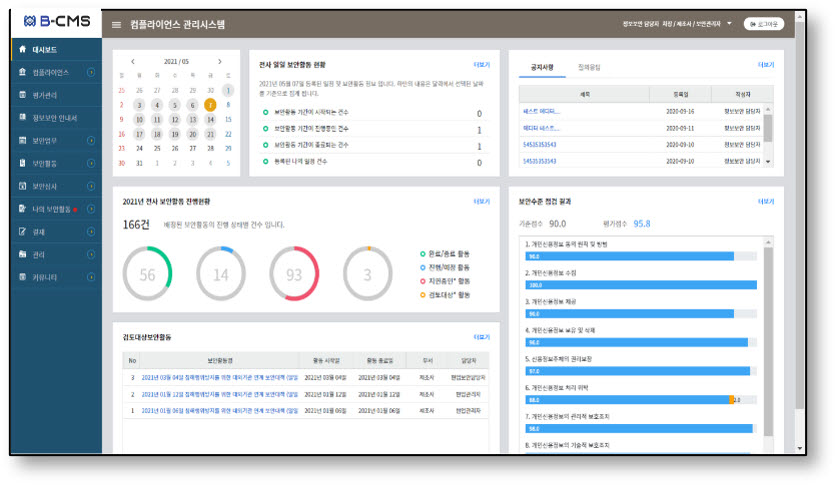The height and width of the screenshot is (485, 836).
Task: Click the donut chart showing 56
Action: pyautogui.click(x=147, y=273)
